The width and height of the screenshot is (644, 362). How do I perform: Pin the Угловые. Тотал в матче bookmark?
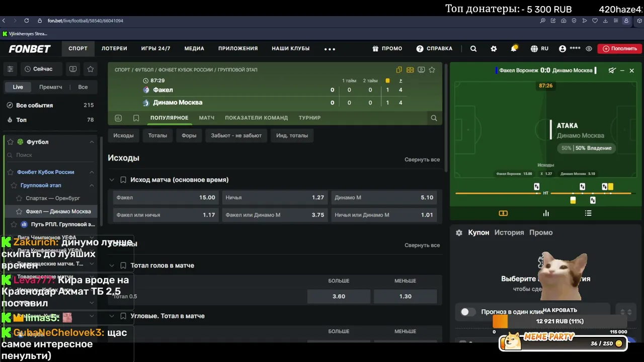[123, 316]
